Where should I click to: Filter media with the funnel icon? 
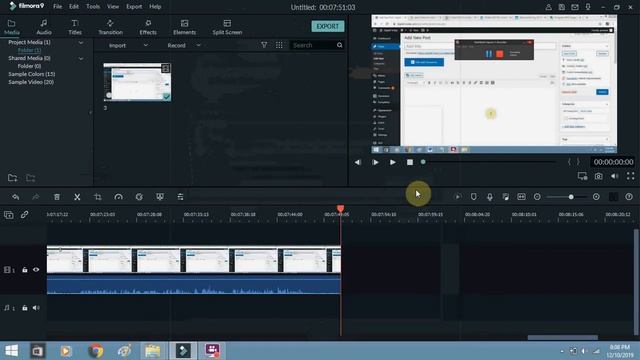pyautogui.click(x=264, y=45)
